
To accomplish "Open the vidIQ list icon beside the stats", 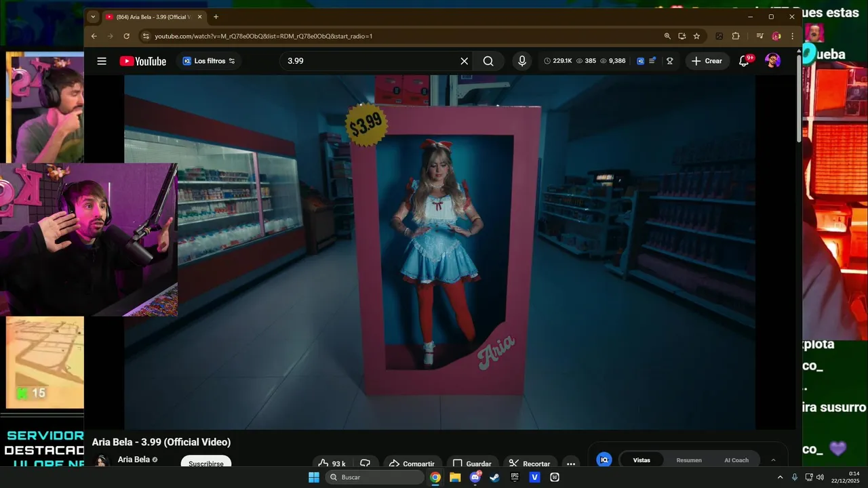I will coord(652,61).
